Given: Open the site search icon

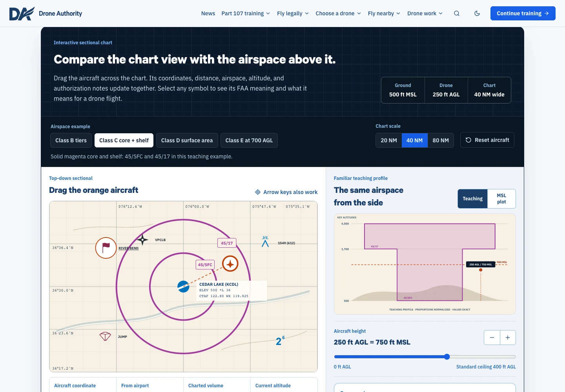Looking at the screenshot, I should 457,13.
